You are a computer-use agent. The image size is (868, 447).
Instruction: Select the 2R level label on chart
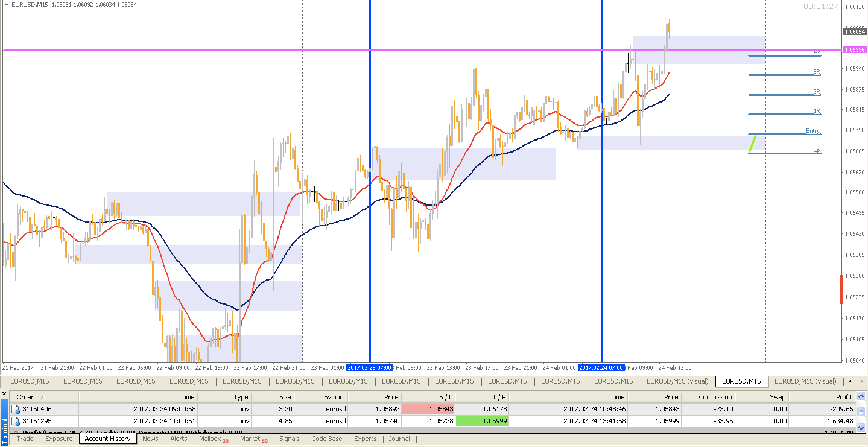point(817,92)
